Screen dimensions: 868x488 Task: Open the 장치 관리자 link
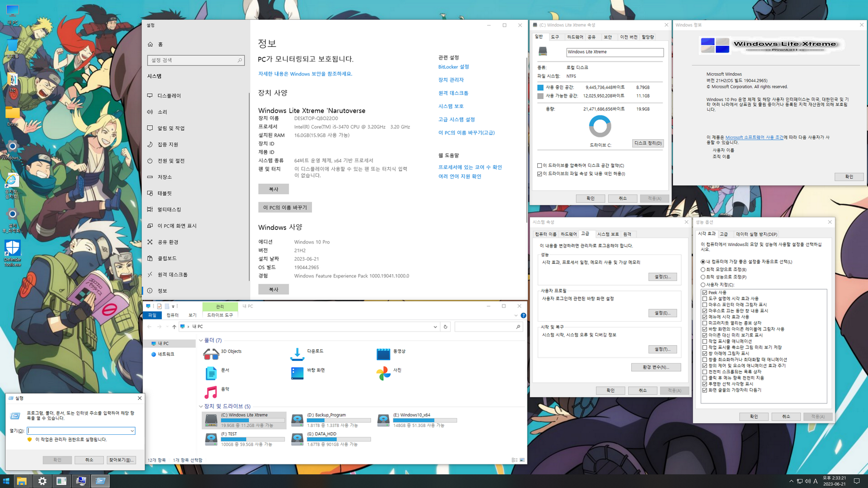(451, 80)
